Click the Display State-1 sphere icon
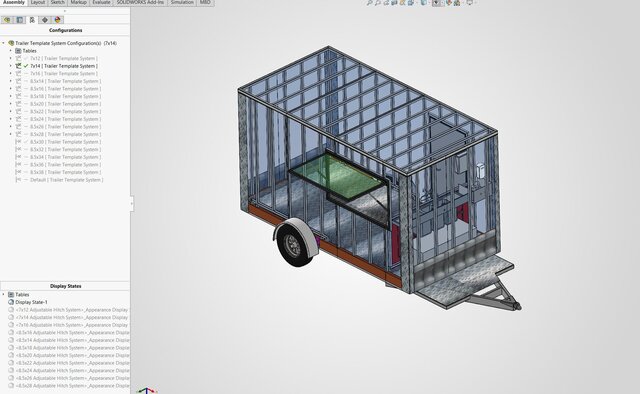640x394 pixels. pyautogui.click(x=11, y=302)
